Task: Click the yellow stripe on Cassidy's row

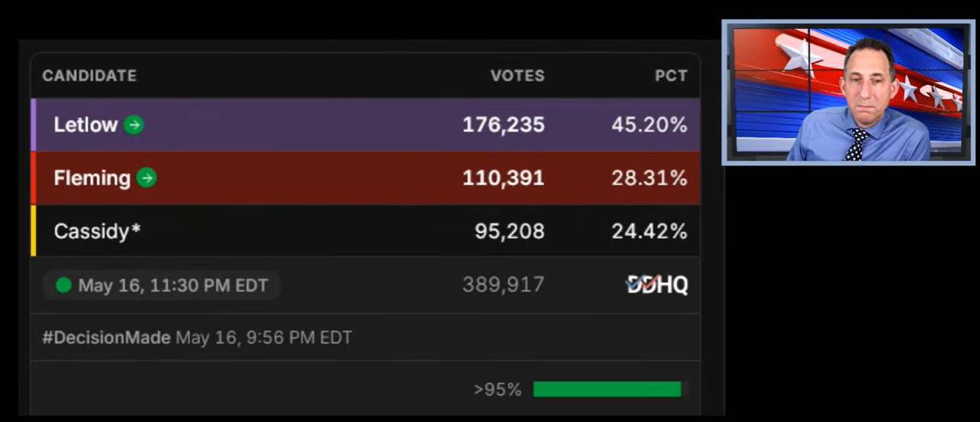Action: tap(33, 231)
